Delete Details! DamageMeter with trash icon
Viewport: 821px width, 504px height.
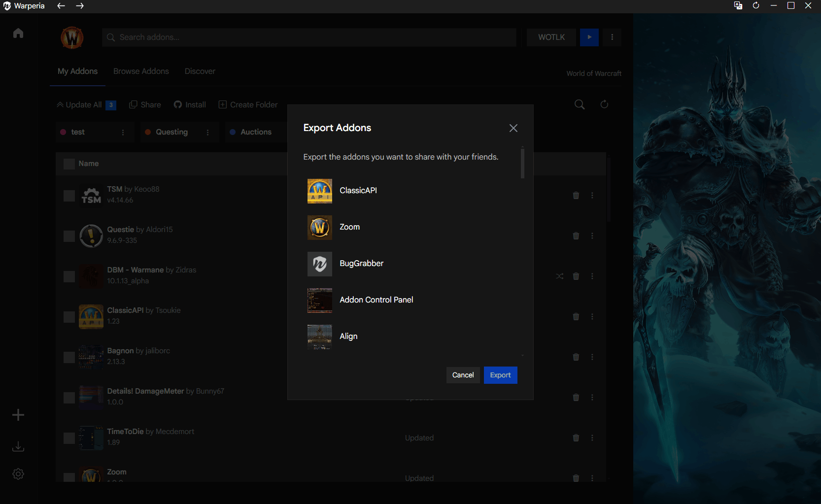tap(576, 398)
